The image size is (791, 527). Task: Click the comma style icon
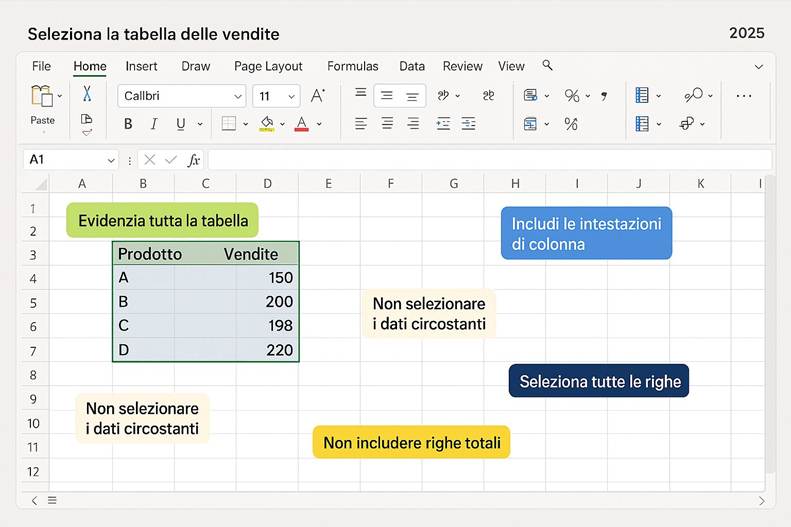(604, 95)
